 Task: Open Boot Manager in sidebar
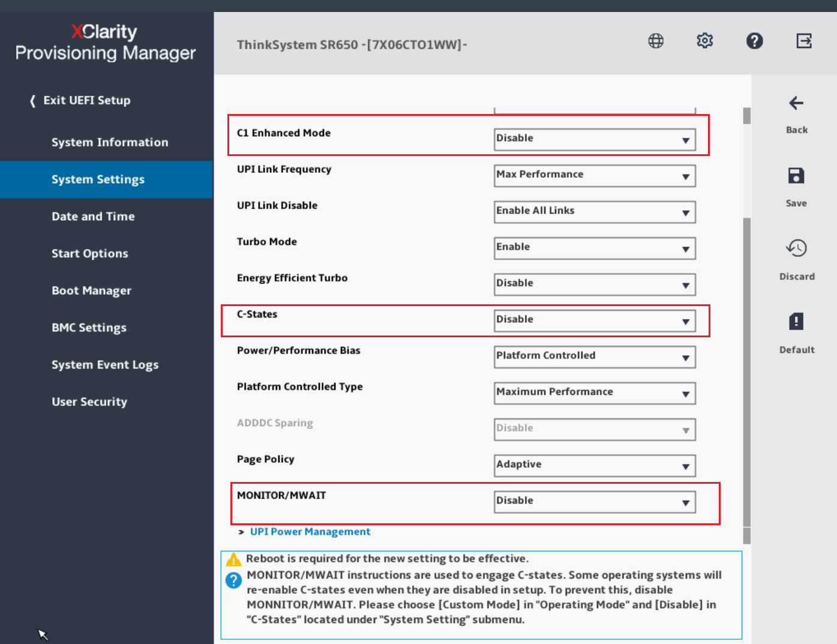coord(91,290)
